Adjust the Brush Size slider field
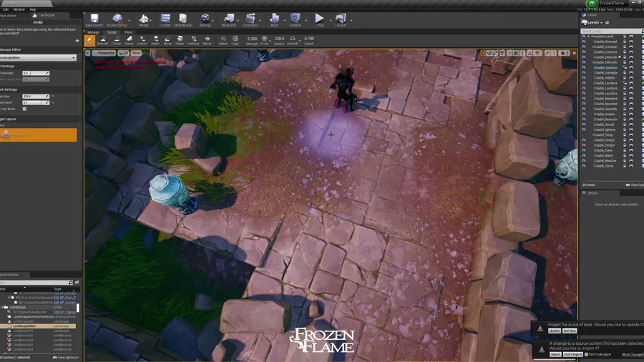644x362 pixels. click(36, 97)
